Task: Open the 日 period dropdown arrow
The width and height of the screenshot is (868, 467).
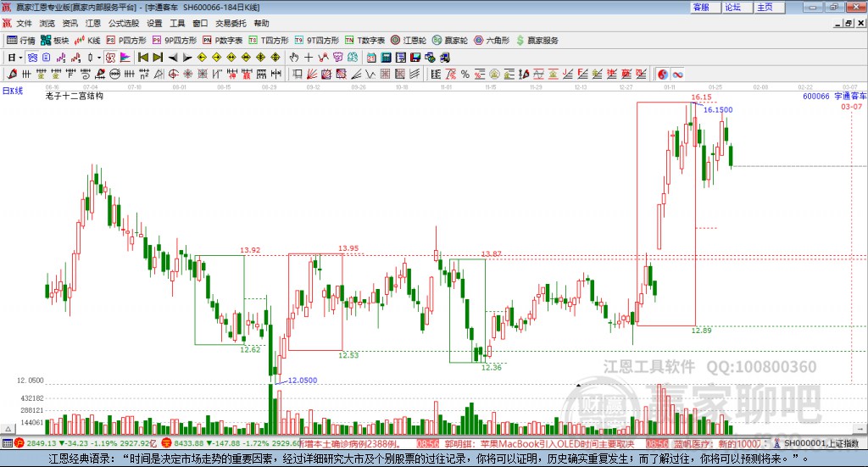Action: (x=20, y=58)
